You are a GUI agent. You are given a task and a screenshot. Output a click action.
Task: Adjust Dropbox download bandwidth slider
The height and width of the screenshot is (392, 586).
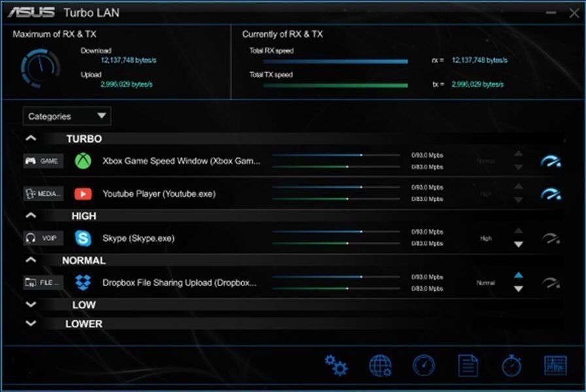(x=336, y=276)
